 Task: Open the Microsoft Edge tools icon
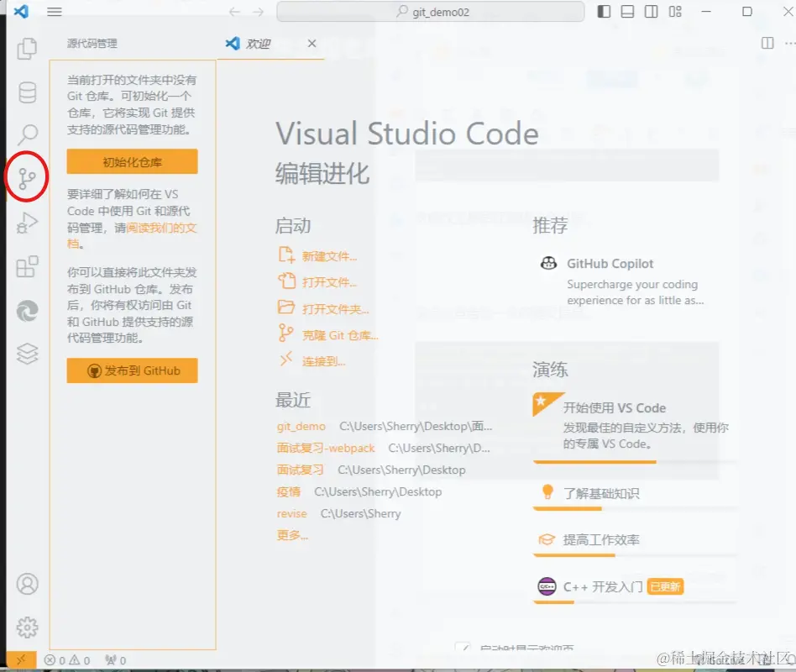point(27,310)
